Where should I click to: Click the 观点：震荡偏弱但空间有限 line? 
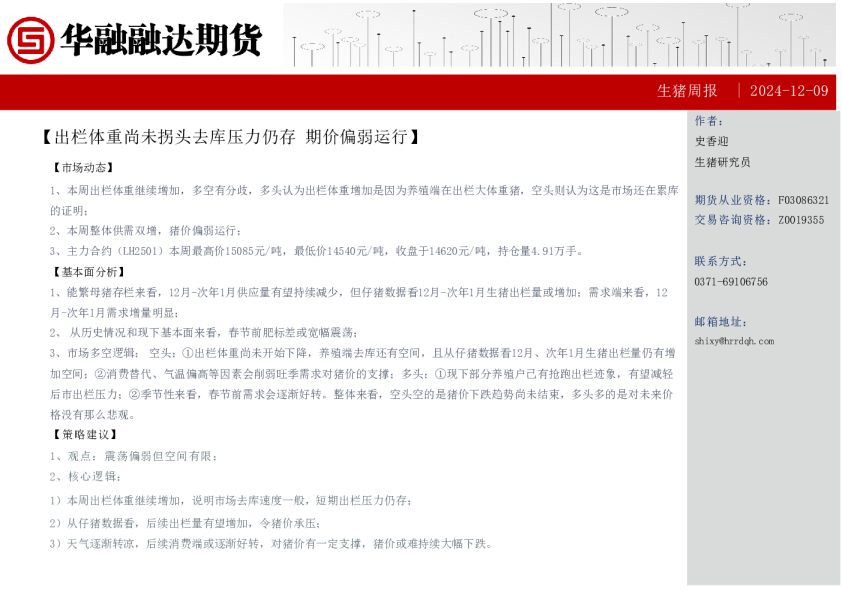(134, 456)
